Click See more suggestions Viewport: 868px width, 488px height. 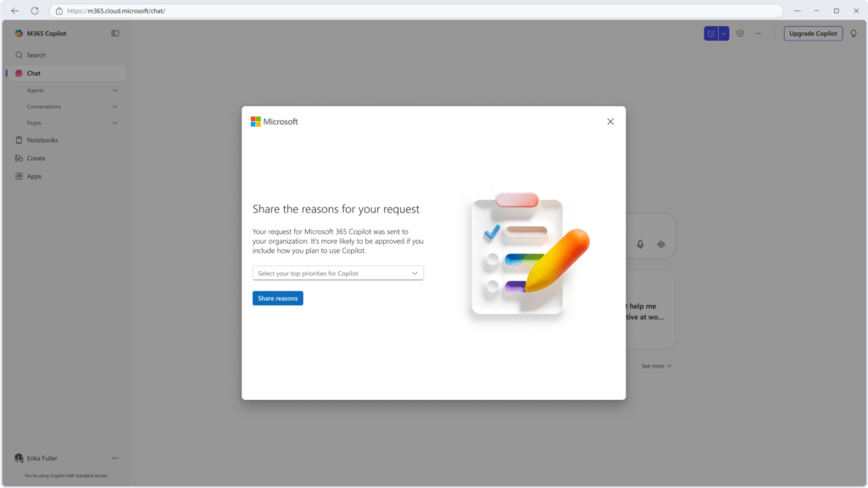[x=656, y=365]
